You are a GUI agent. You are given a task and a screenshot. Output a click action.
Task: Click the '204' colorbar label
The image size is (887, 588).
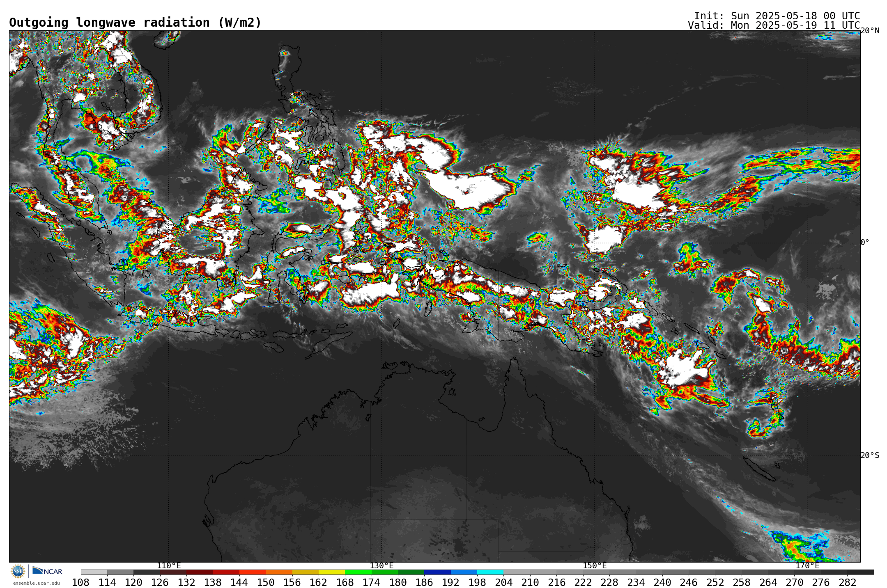tap(503, 582)
